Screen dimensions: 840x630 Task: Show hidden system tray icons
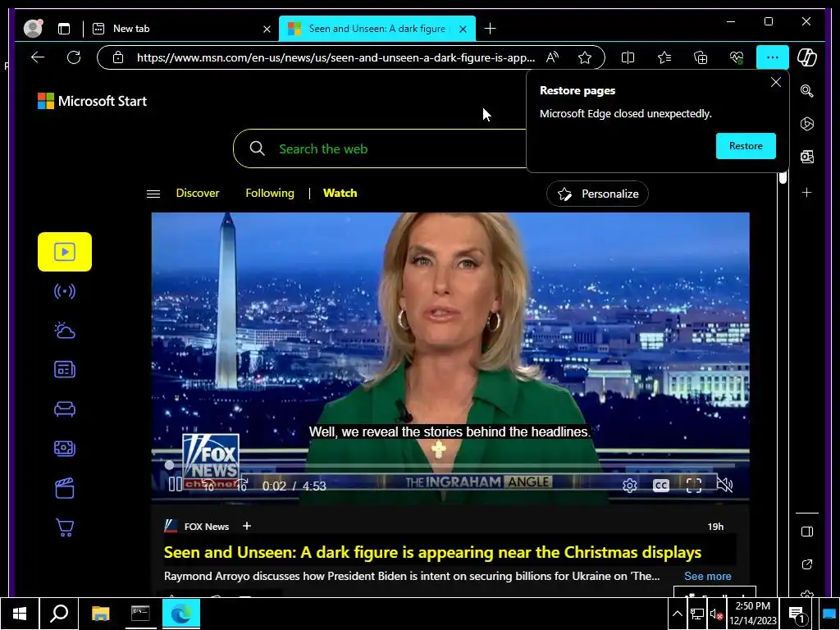677,614
